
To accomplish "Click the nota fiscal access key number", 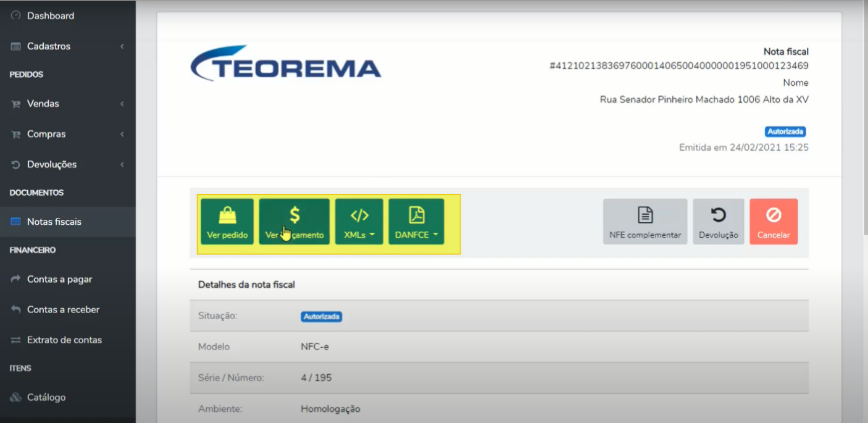I will (679, 65).
